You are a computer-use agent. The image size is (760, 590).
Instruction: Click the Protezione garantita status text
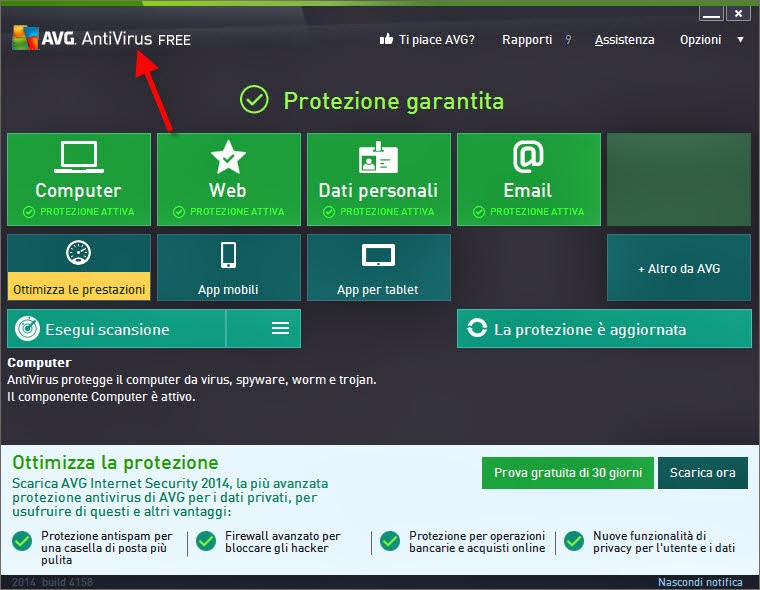(x=393, y=101)
